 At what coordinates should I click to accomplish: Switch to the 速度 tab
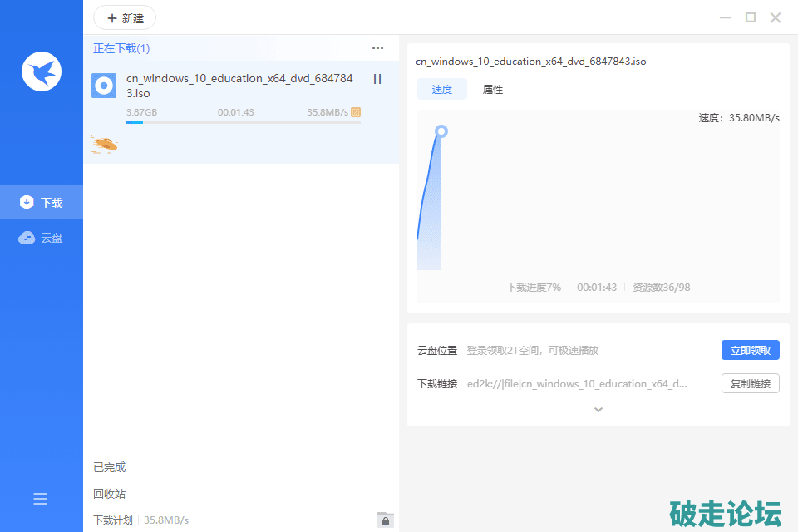[x=442, y=90]
